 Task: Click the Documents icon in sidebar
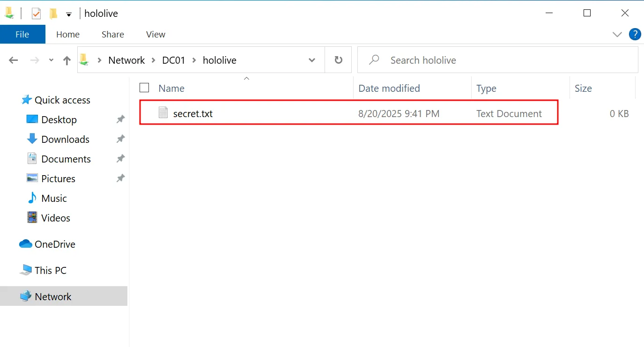pyautogui.click(x=32, y=158)
